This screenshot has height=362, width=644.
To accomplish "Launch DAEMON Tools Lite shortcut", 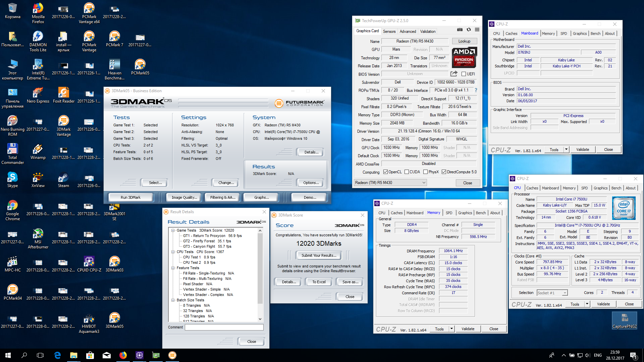I will click(38, 42).
